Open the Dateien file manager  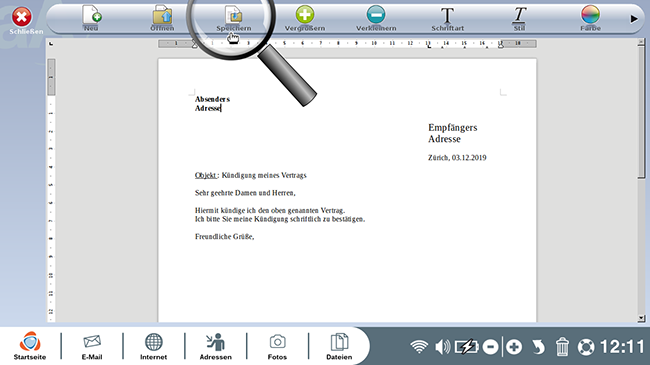(339, 346)
